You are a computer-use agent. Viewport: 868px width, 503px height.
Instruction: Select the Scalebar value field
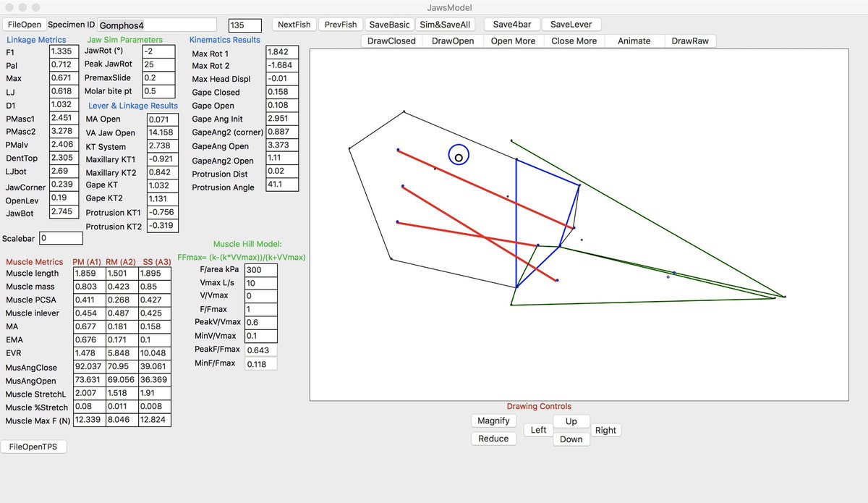click(x=61, y=238)
